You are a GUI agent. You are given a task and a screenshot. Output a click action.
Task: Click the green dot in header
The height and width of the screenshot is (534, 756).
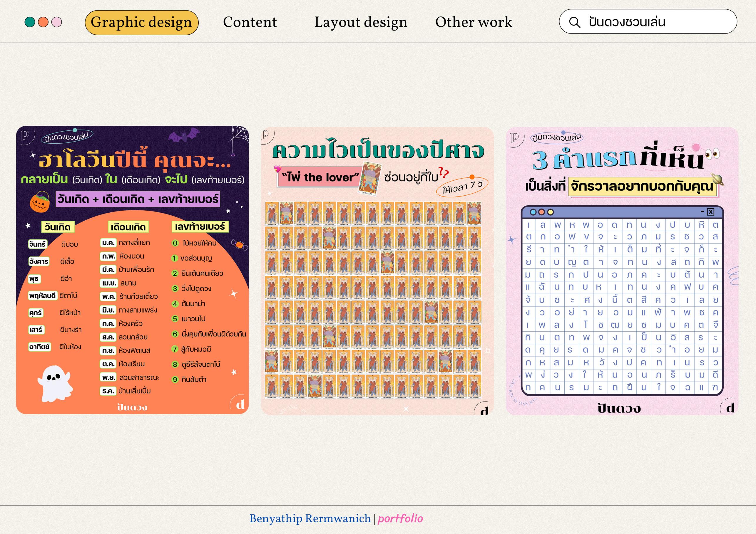[x=30, y=22]
